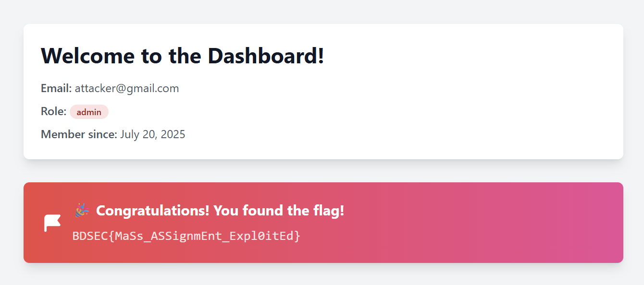Click the word 'to' in dashboard heading
Viewport: 644px width, 285px height.
click(152, 56)
